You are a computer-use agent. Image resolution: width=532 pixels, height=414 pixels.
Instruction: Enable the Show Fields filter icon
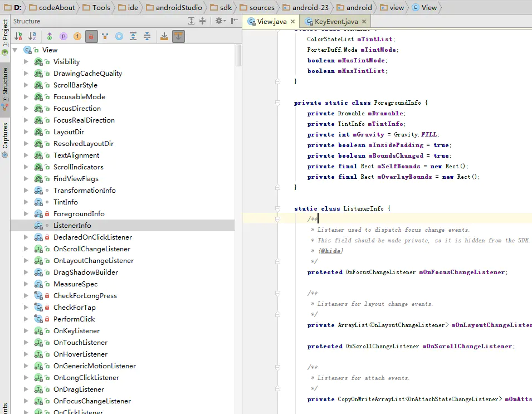tap(77, 35)
